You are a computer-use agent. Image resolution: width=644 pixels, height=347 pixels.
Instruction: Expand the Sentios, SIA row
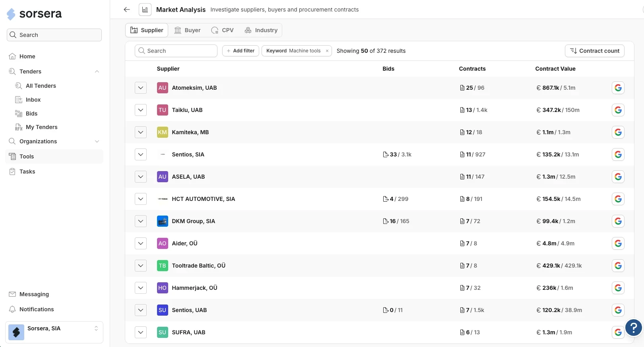pos(141,154)
